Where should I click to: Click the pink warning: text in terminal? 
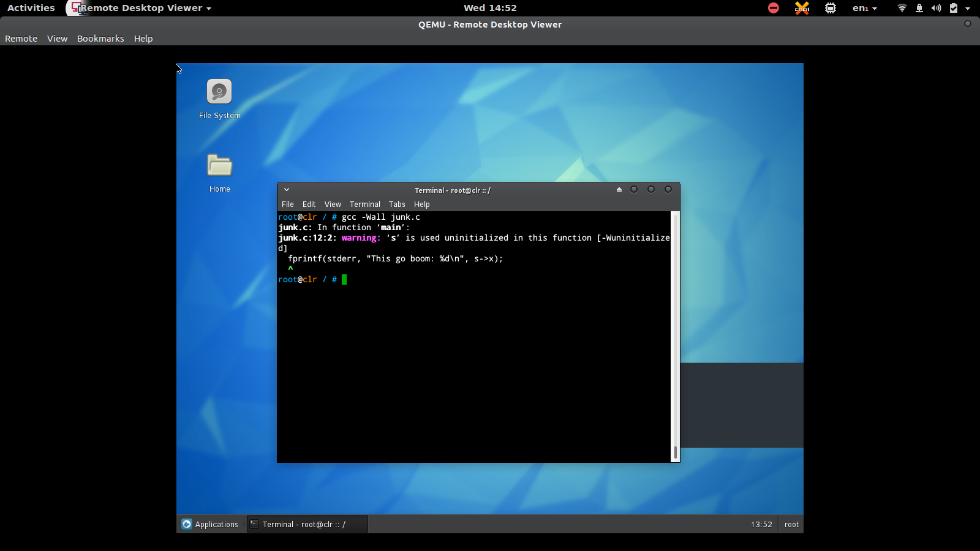tap(361, 238)
